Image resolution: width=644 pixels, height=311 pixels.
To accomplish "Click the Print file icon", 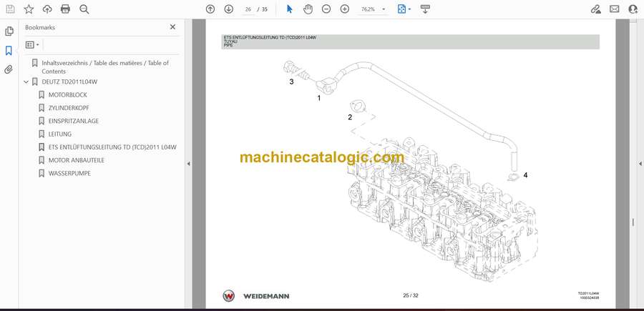I will (x=66, y=9).
